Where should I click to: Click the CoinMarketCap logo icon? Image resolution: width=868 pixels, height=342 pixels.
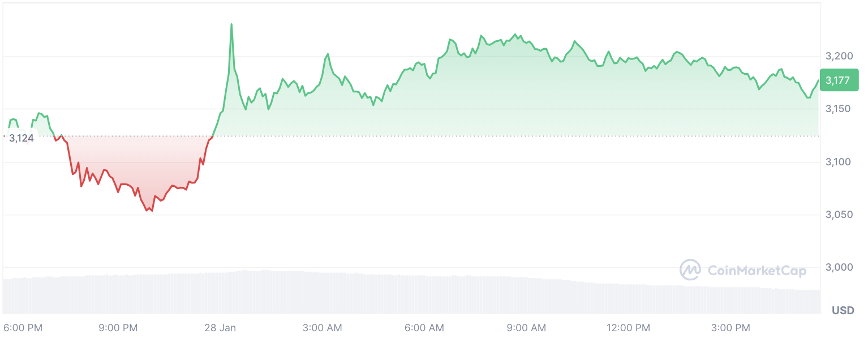point(690,270)
